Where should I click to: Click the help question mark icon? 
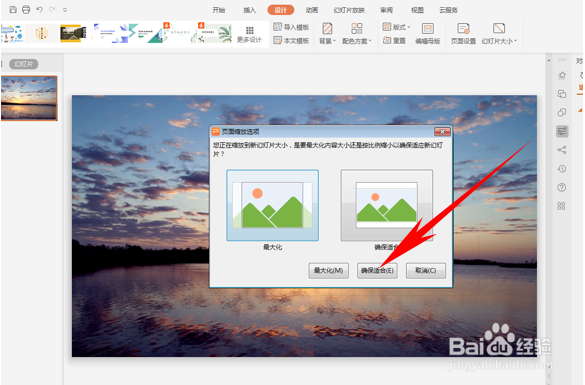[x=561, y=187]
